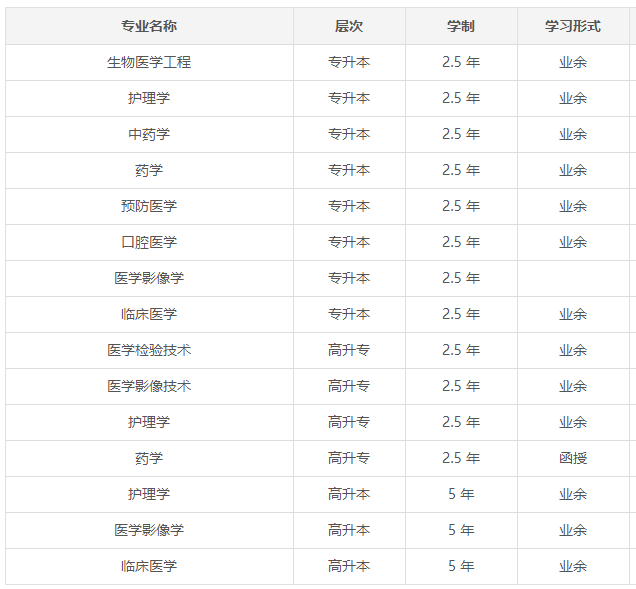Select the 医学检验技术 major cell
Screen dimensions: 636x589
pyautogui.click(x=149, y=350)
